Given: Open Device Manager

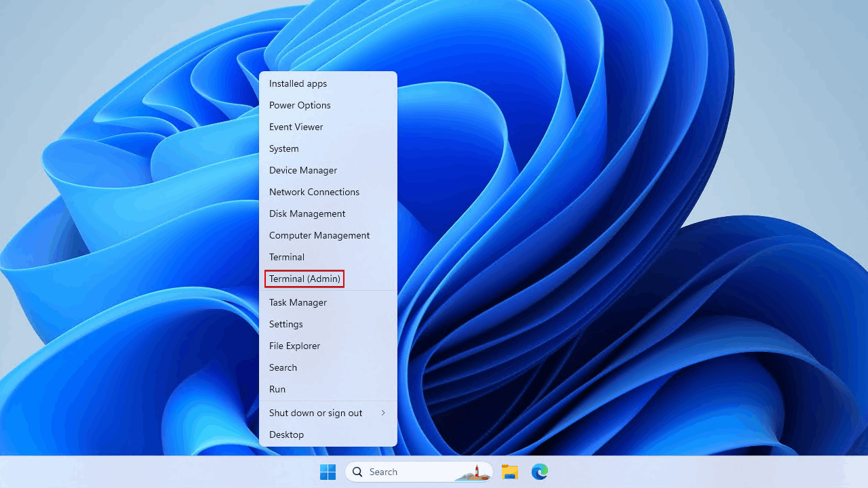Looking at the screenshot, I should point(303,170).
